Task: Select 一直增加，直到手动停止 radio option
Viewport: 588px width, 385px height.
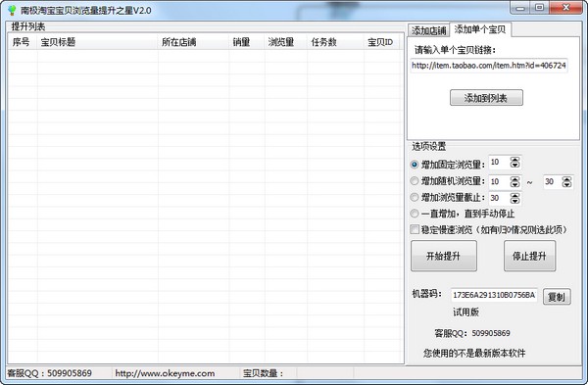Action: pos(414,214)
